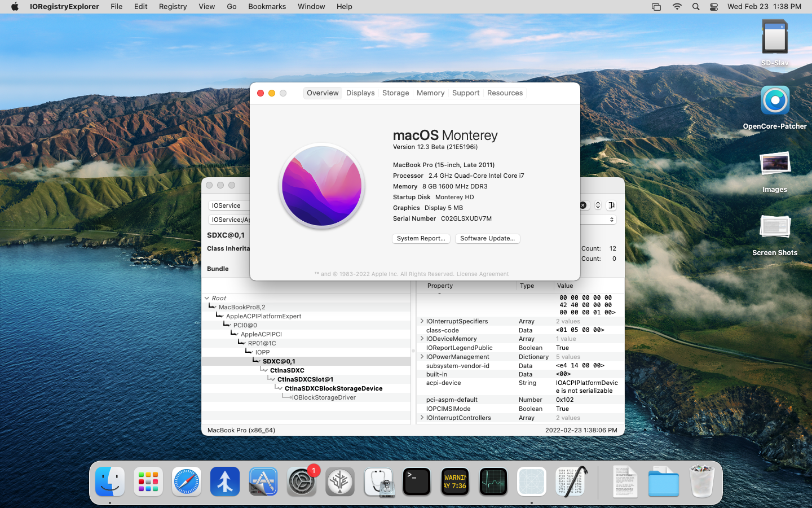Select the subsystem-vendor-id property row
Screen dimensions: 812x508
(x=520, y=366)
